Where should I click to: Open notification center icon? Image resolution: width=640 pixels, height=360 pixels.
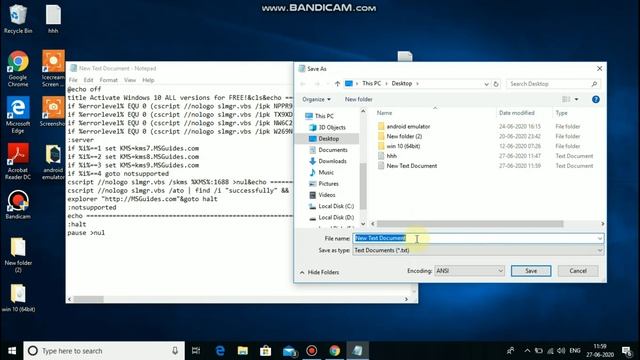[627, 351]
